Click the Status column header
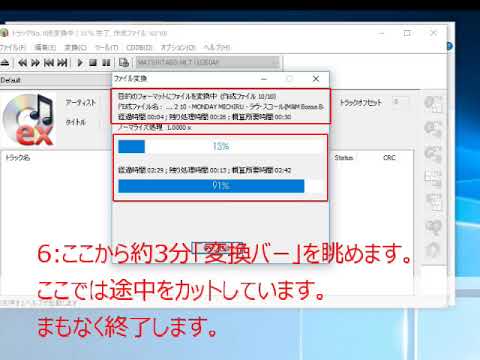Screen dimensions: 480x360 344,157
